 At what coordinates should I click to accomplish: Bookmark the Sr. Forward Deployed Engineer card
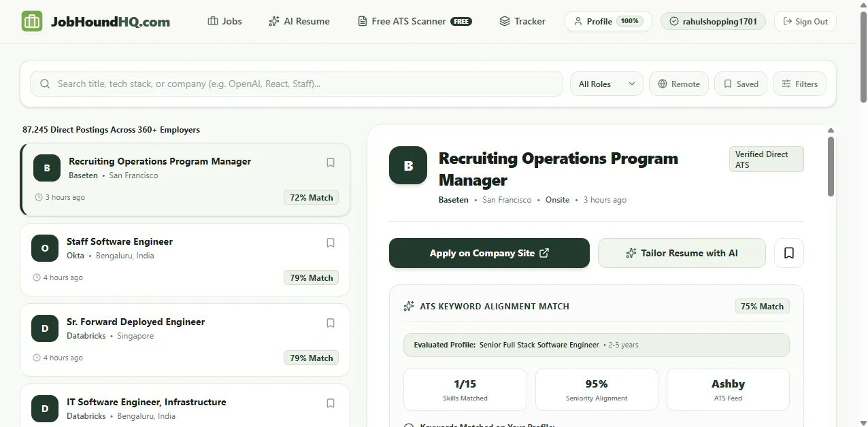pos(331,323)
